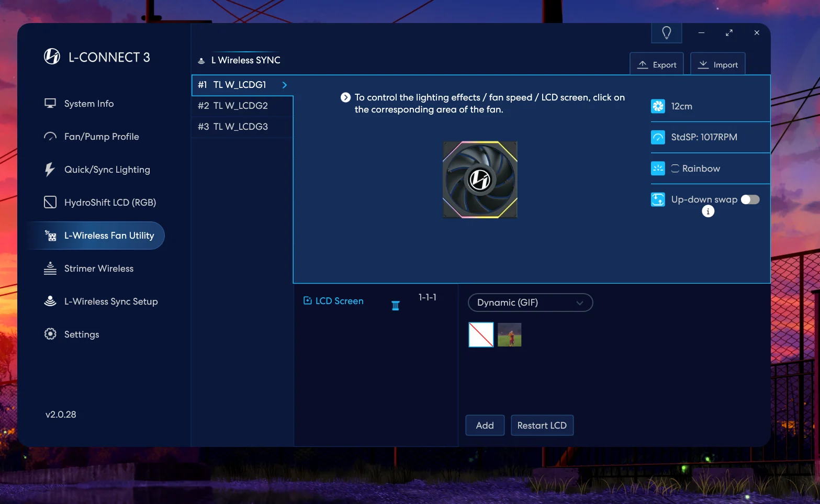This screenshot has height=504, width=820.
Task: Select the #3 TL W_LCDG3 fan group
Action: [x=242, y=127]
